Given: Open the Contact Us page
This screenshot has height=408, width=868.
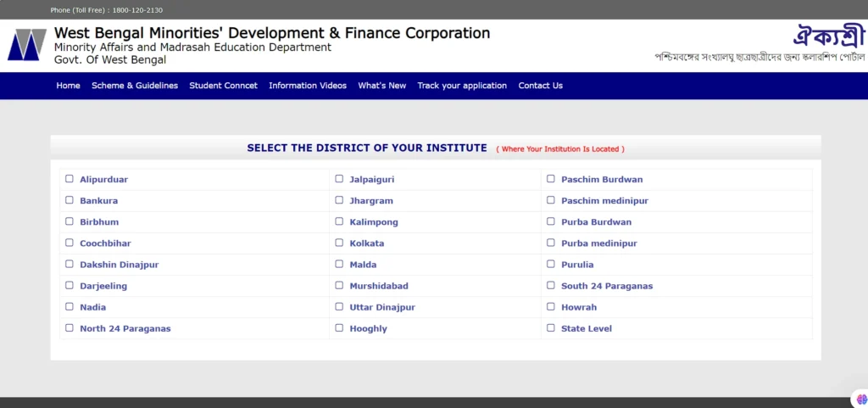Looking at the screenshot, I should click(x=540, y=86).
